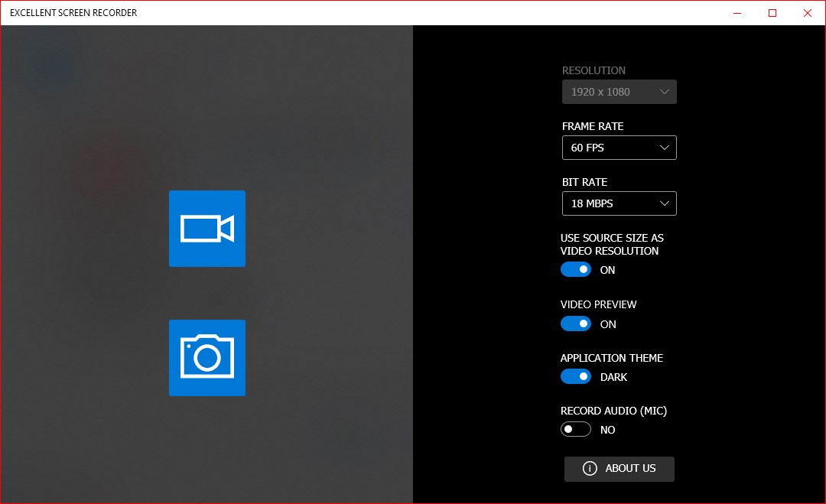Take a screenshot using the camera icon
Viewport: 826px width, 504px height.
point(206,357)
